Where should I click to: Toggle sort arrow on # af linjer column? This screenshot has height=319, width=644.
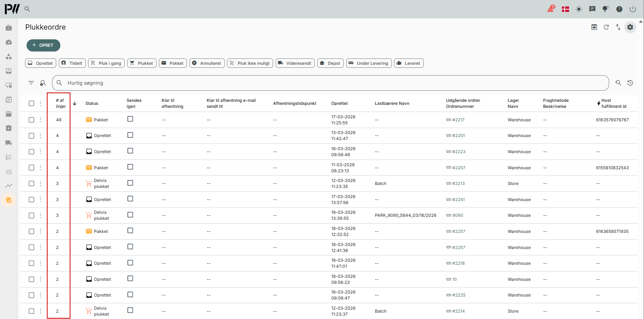[75, 103]
